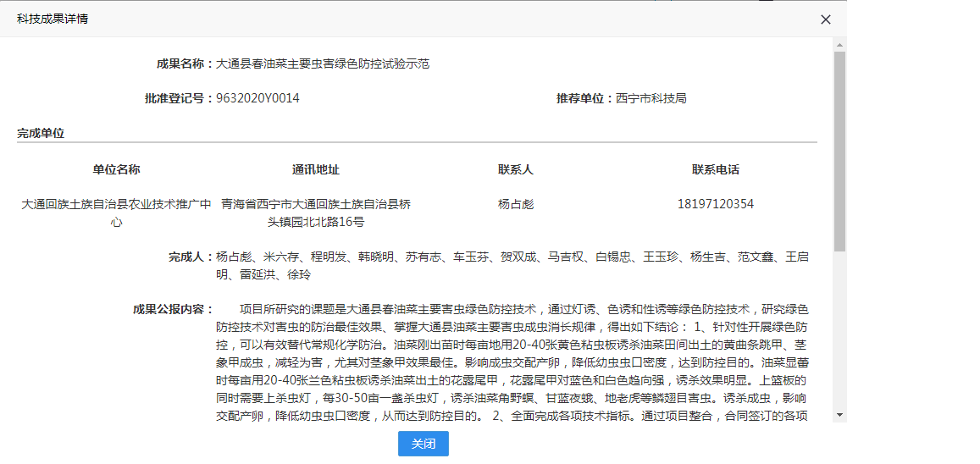Screen dimensions: 980x464
Task: Close the 科技成果详情 dialog with the X icon
Action: click(826, 19)
